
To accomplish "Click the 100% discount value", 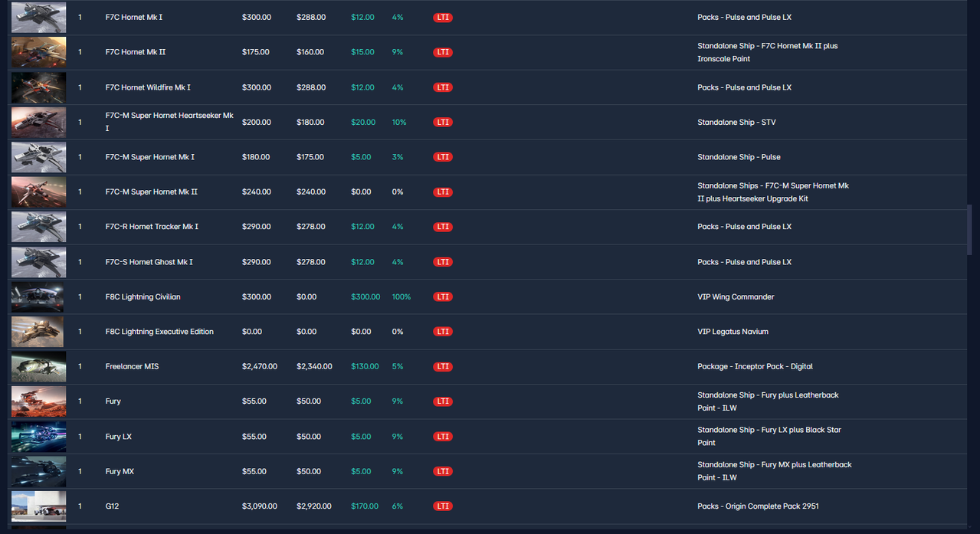I will [402, 296].
